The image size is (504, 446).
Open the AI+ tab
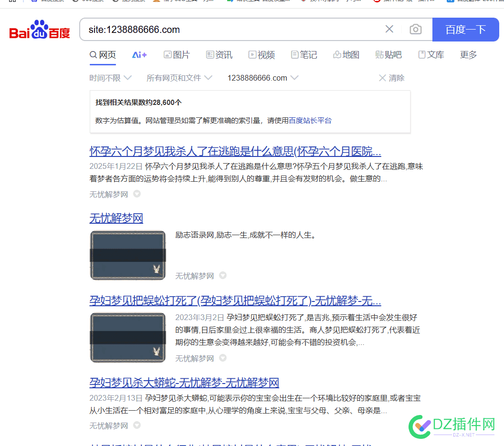pyautogui.click(x=139, y=55)
